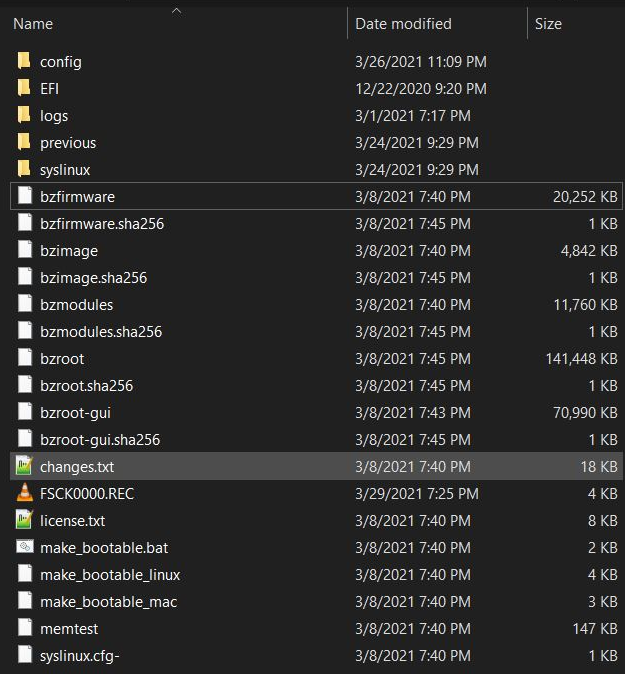Click the bzroot.sha256 file name
The height and width of the screenshot is (674, 625).
point(86,386)
